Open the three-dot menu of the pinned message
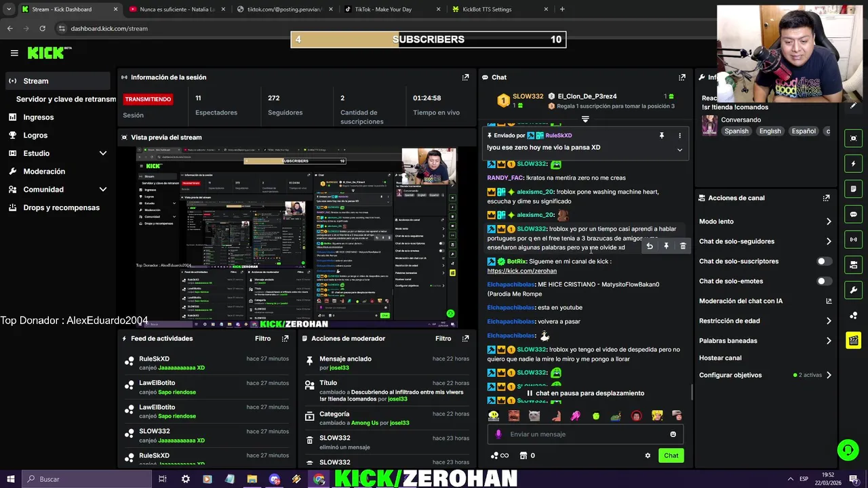868x488 pixels. (679, 136)
